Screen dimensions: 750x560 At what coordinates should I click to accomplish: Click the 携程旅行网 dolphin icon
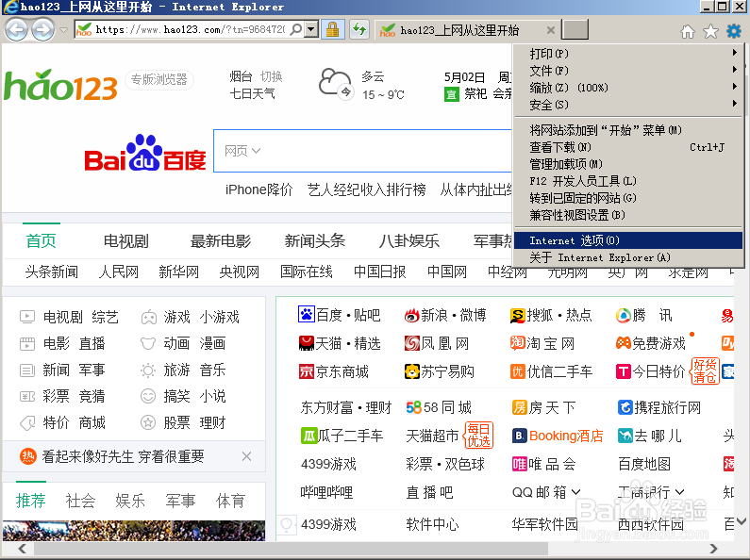click(625, 407)
